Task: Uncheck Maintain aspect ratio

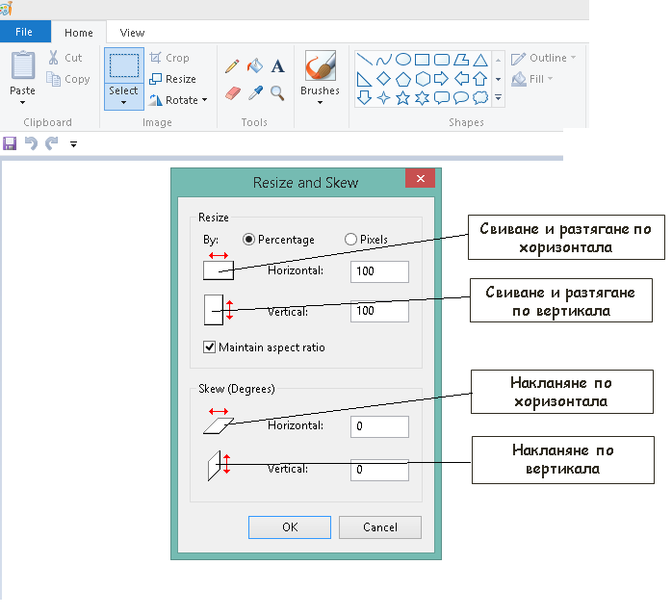Action: point(209,347)
